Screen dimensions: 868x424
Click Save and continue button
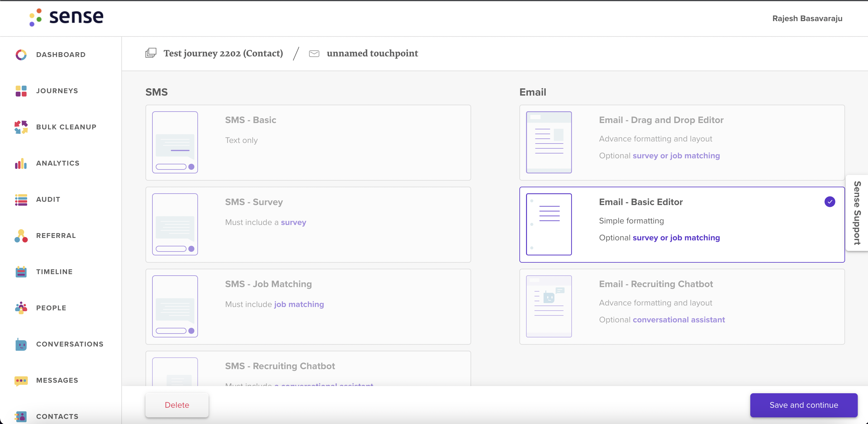[x=804, y=405]
